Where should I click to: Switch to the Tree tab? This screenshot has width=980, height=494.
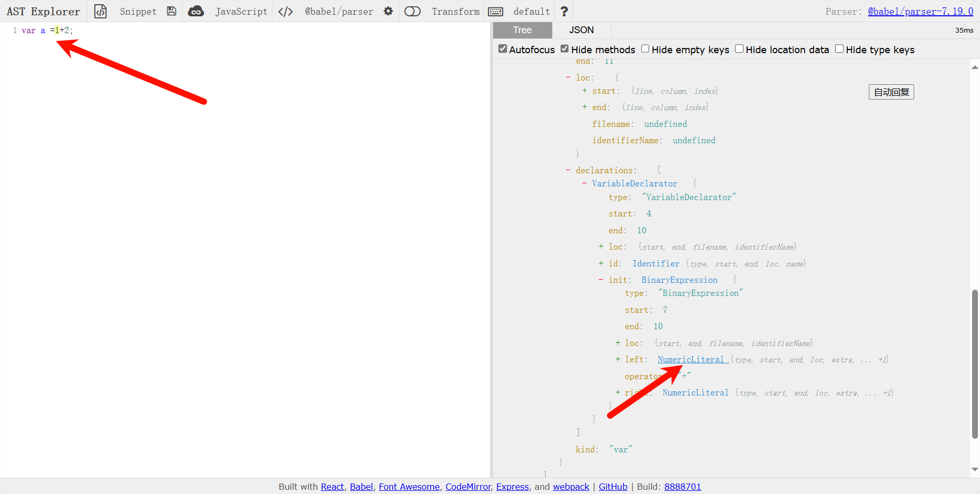tap(523, 30)
